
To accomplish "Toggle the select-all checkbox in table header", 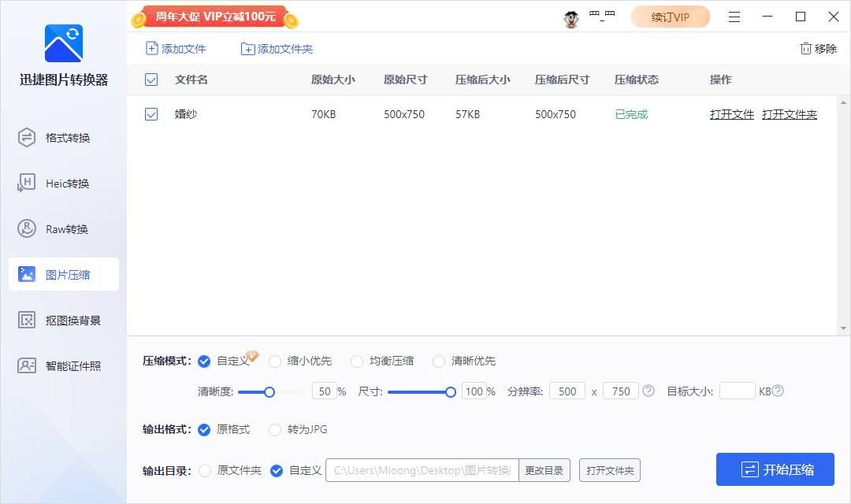I will [x=151, y=80].
